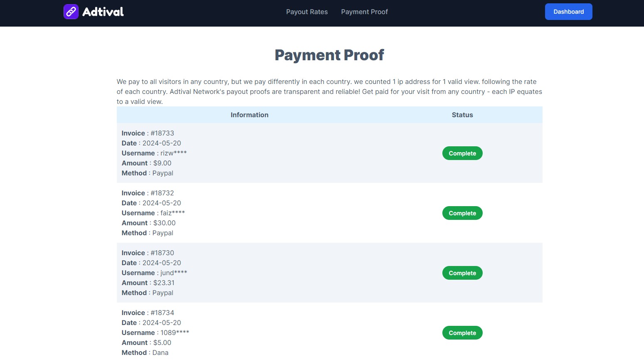
Task: Click username rizw****
Action: tap(173, 153)
